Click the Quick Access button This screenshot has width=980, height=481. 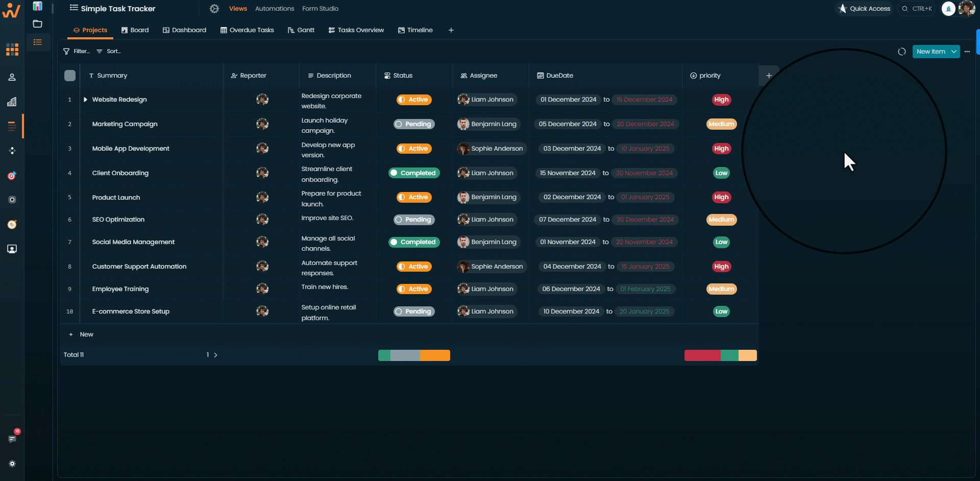(x=864, y=9)
